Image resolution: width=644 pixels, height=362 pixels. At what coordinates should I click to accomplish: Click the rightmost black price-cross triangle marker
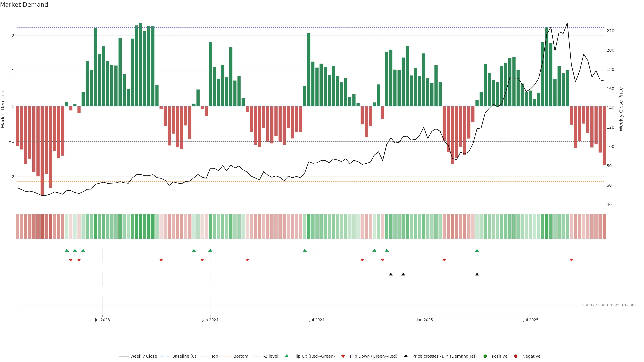[477, 274]
